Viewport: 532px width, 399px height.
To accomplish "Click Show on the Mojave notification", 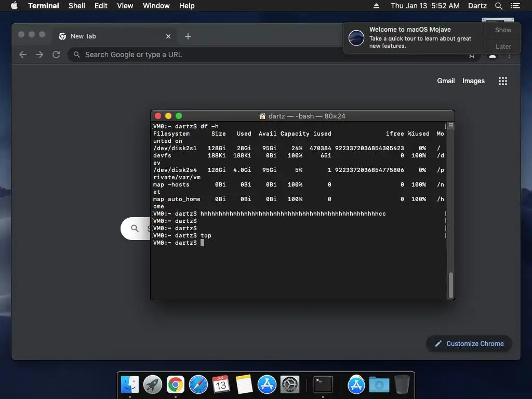I will pos(503,30).
